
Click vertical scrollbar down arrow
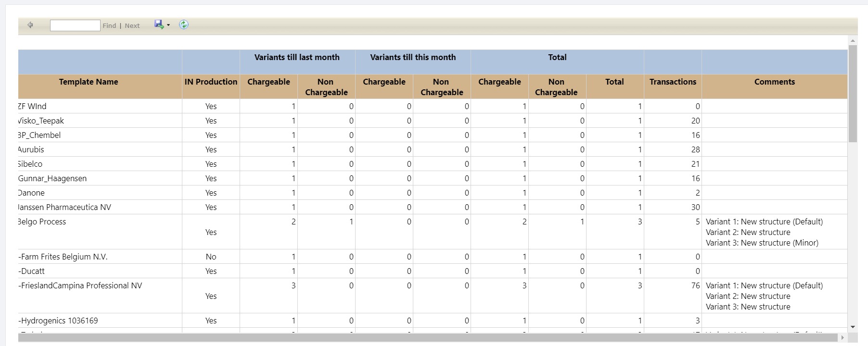click(x=853, y=327)
